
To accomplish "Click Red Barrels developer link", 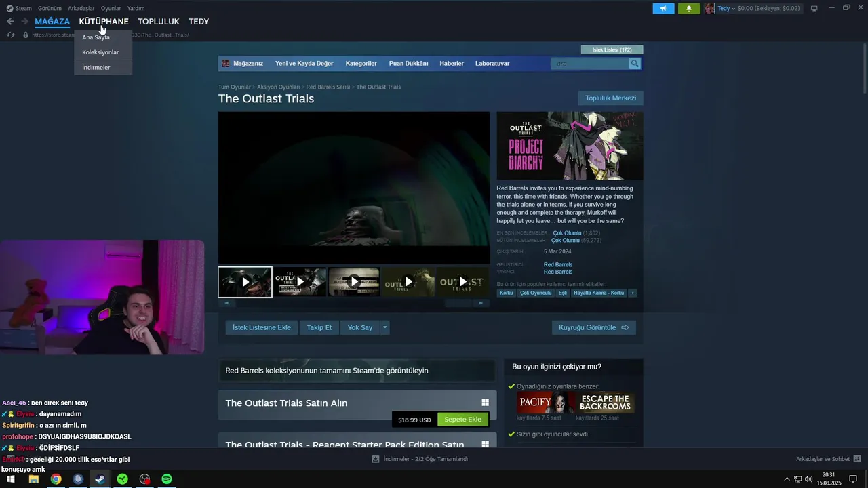I will tap(558, 264).
